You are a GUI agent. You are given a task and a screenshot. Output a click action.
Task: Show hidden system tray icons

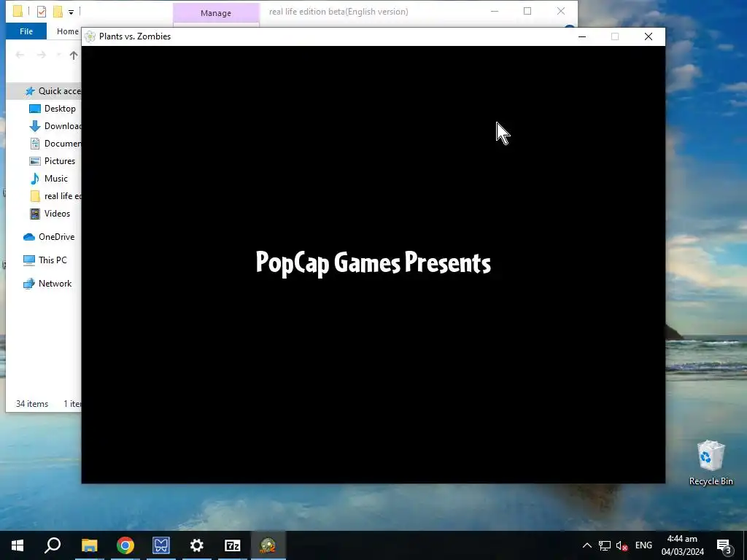[x=587, y=545]
